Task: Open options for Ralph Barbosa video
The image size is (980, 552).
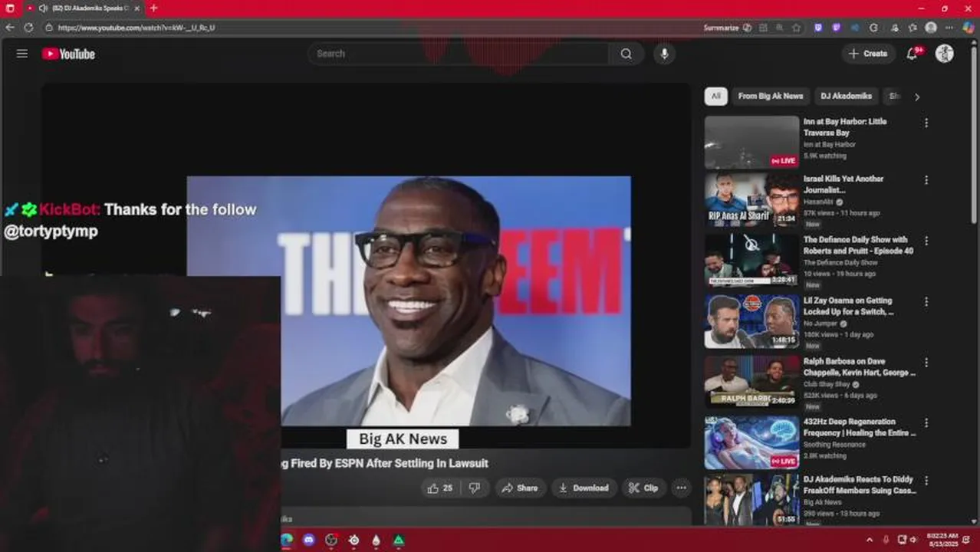Action: (x=926, y=362)
